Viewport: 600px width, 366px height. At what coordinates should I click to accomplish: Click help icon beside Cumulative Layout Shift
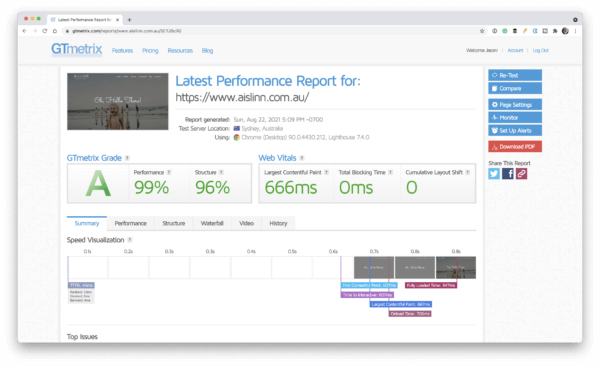point(468,172)
